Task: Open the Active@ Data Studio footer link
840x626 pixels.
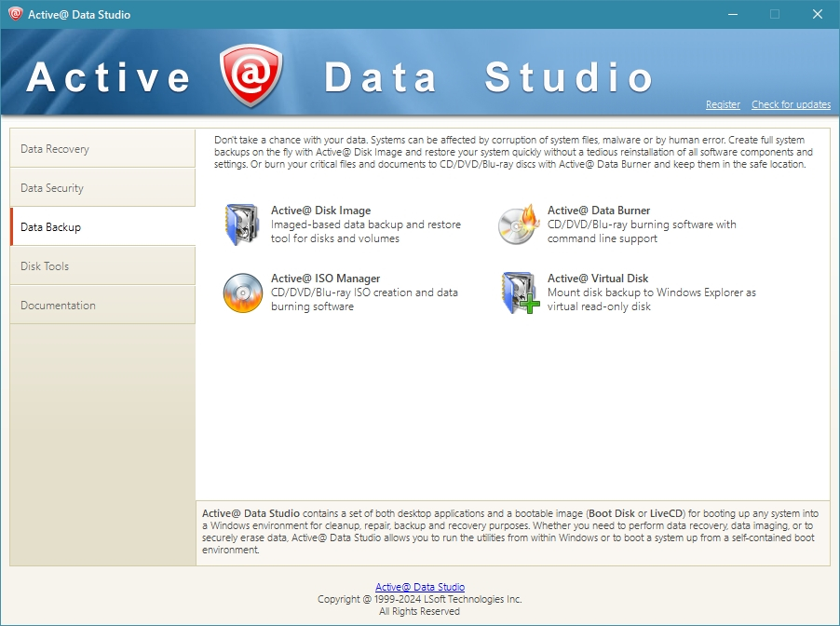Action: 419,587
